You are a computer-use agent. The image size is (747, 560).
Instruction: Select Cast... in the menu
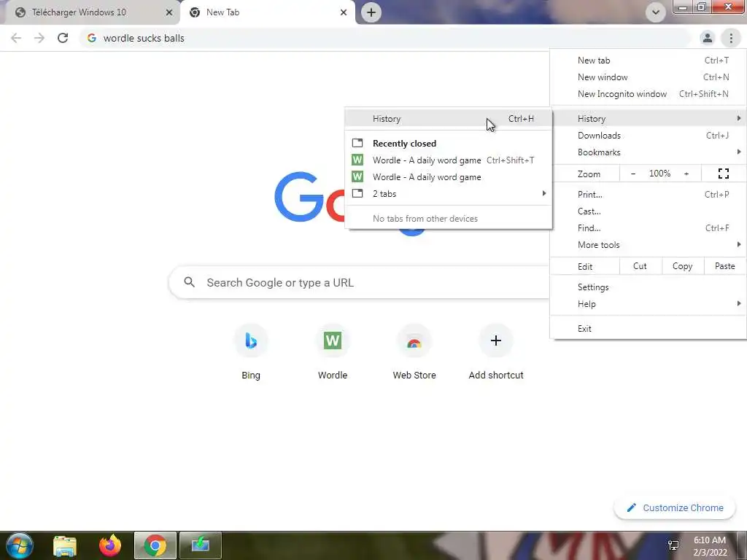tap(648, 211)
